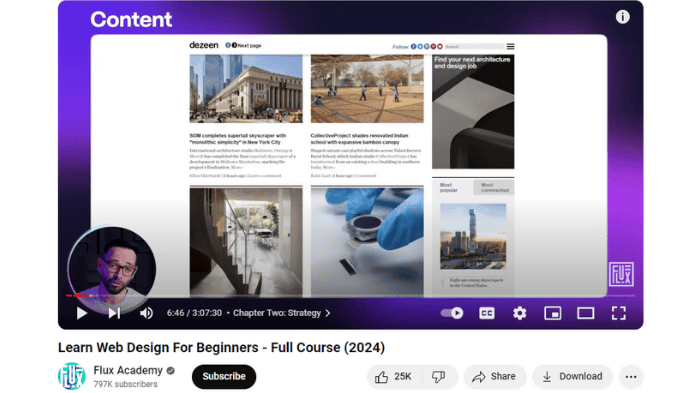Screen dimensions: 700x393
Task: Expand Chapter Two: Strategy chapter list
Action: click(x=282, y=313)
